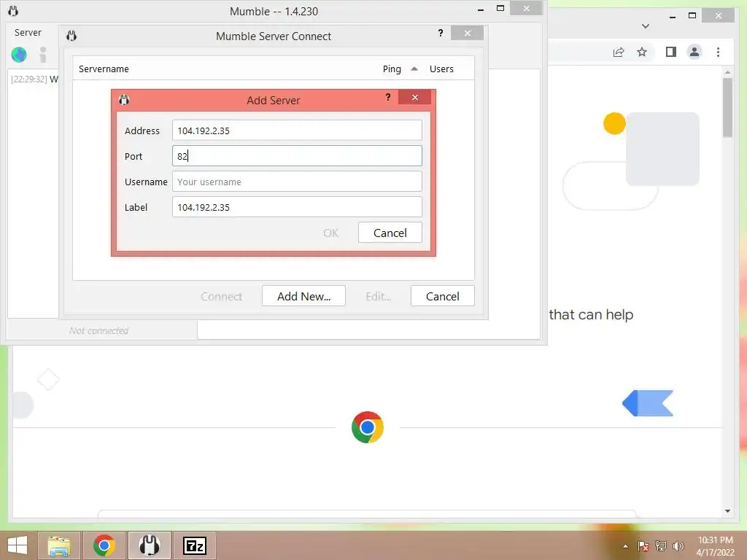This screenshot has width=747, height=560.
Task: Open the Windows Start button
Action: tap(18, 545)
